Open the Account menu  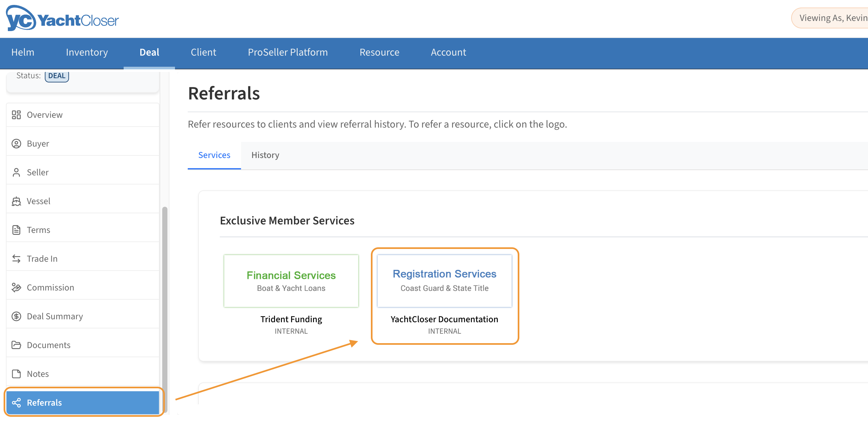(x=448, y=52)
